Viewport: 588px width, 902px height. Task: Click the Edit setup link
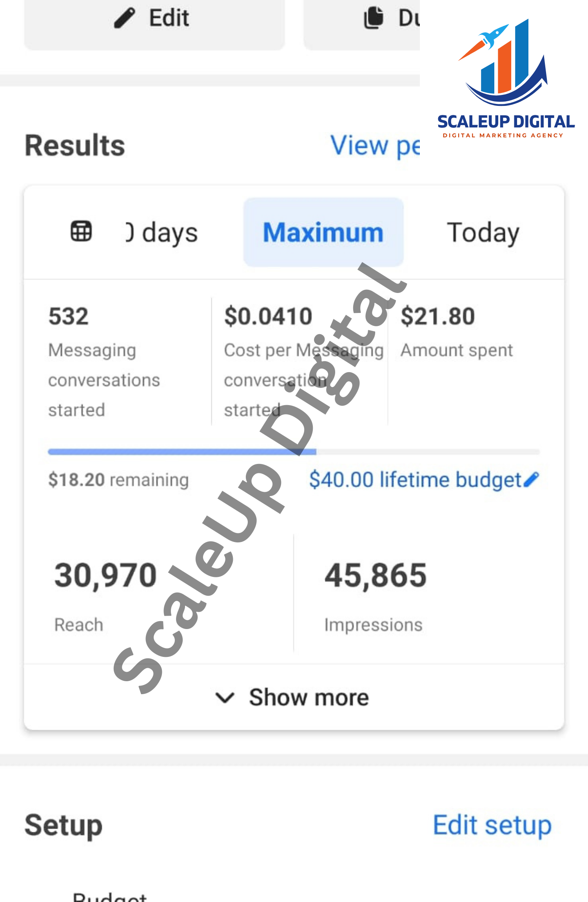pyautogui.click(x=492, y=825)
